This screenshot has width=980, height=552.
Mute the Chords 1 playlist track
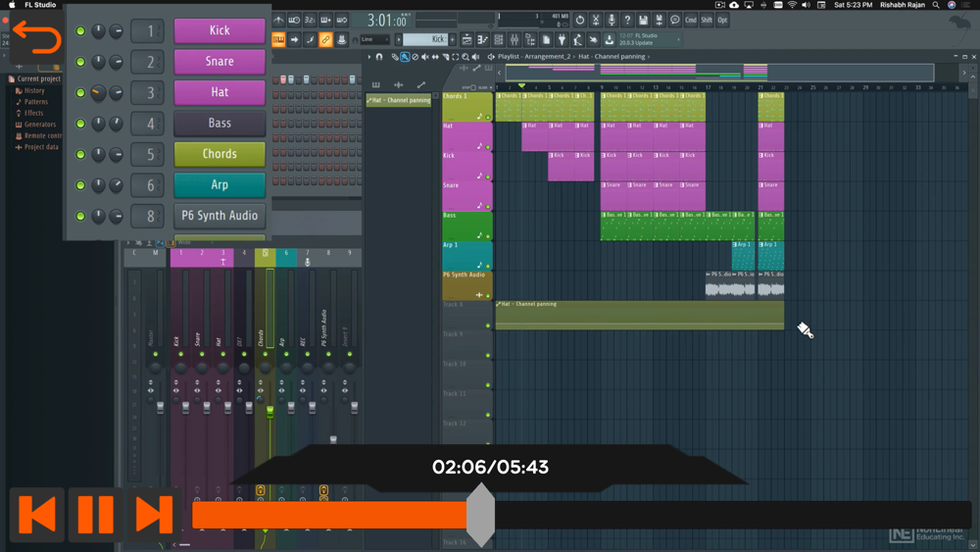point(488,117)
